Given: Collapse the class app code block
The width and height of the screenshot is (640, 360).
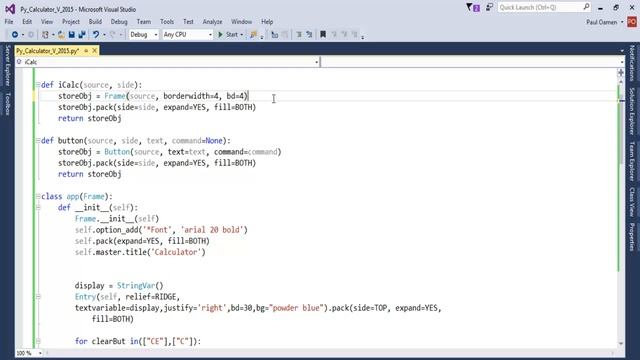Looking at the screenshot, I should tap(38, 196).
